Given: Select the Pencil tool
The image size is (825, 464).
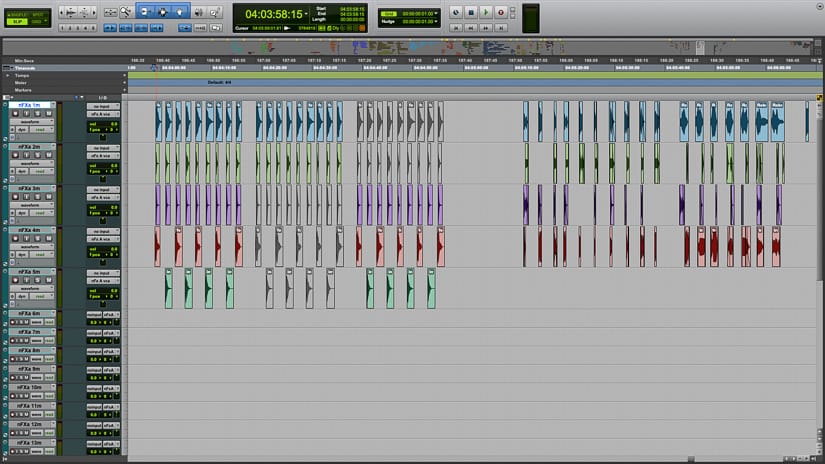Looking at the screenshot, I should coord(214,12).
